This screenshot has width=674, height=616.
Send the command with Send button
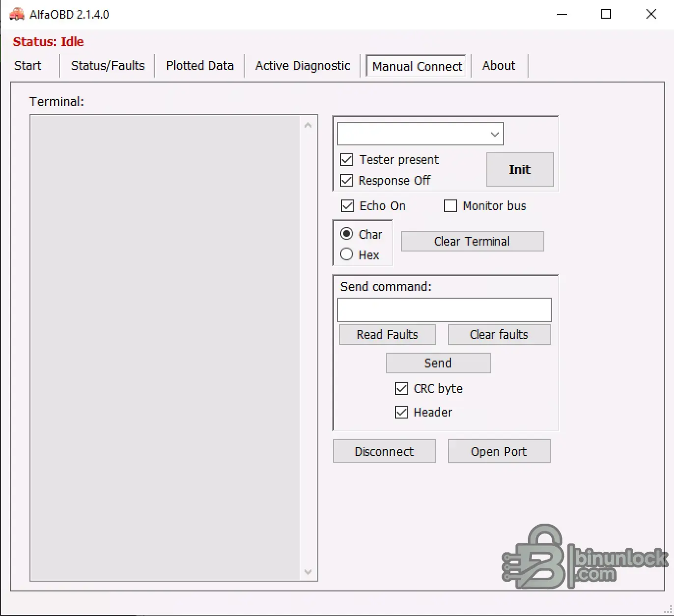[438, 363]
